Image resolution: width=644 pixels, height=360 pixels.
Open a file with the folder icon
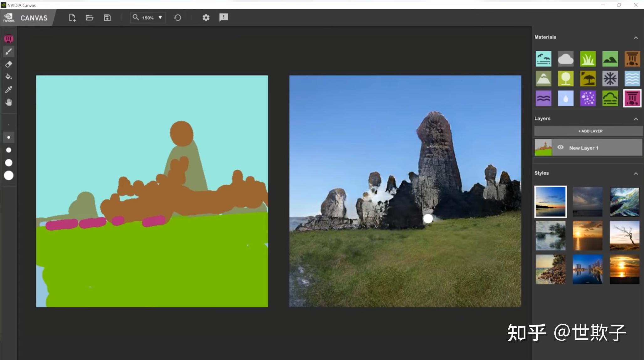[x=90, y=18]
